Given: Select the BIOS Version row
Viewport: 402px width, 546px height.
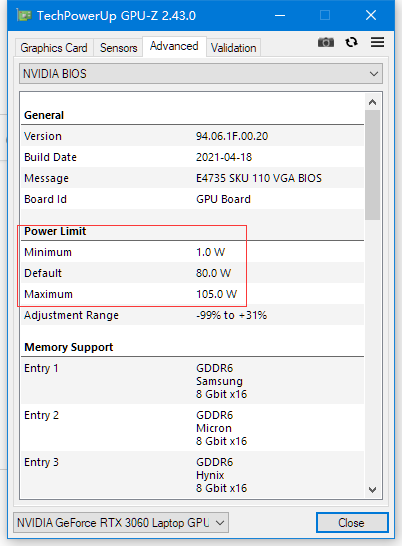Looking at the screenshot, I should point(192,136).
